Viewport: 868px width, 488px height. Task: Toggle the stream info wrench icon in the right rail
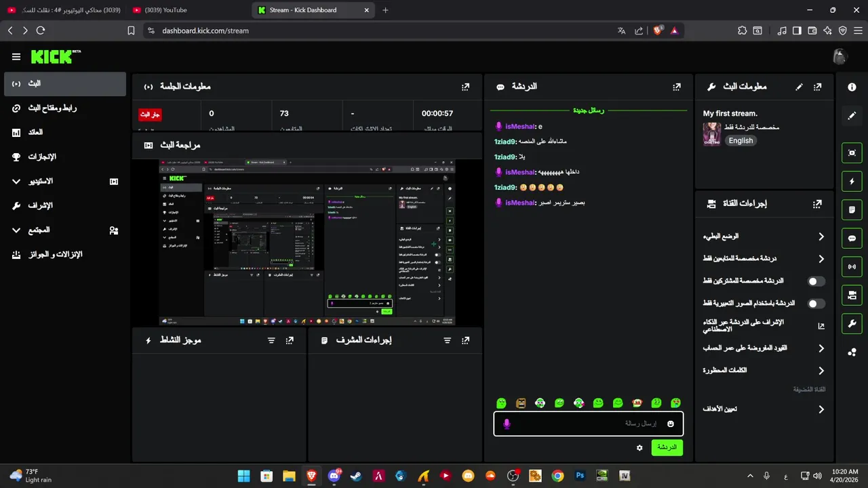pos(852,324)
